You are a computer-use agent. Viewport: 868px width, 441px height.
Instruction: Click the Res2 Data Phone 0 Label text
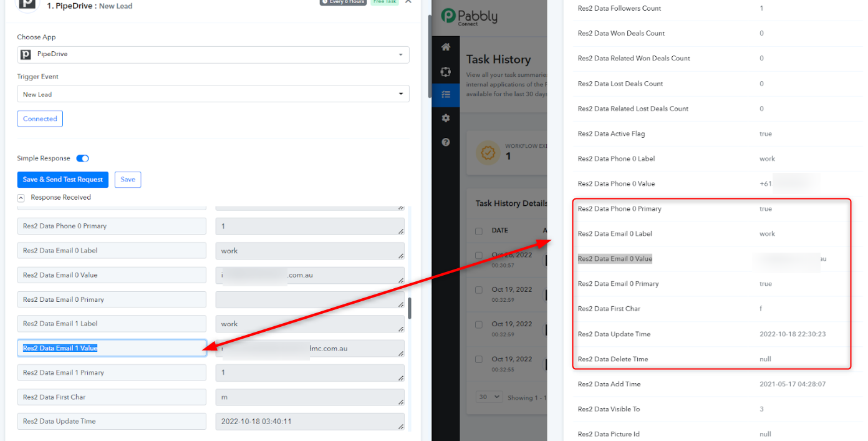coord(616,158)
